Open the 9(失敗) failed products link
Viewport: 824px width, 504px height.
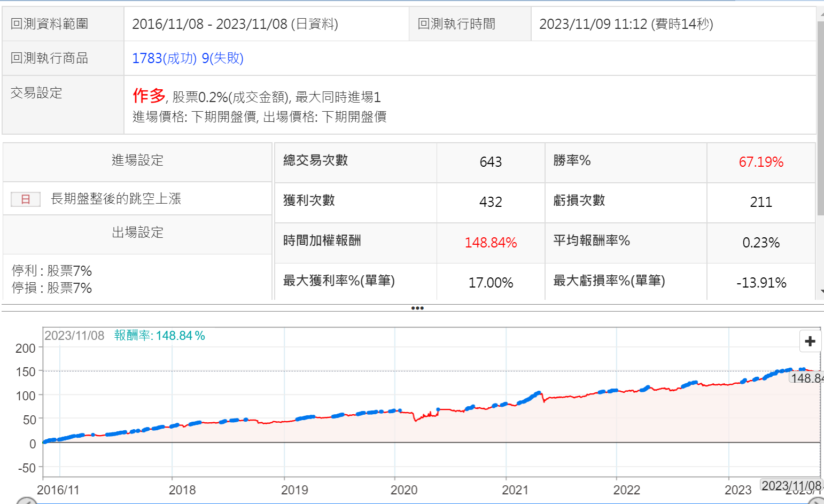point(222,58)
